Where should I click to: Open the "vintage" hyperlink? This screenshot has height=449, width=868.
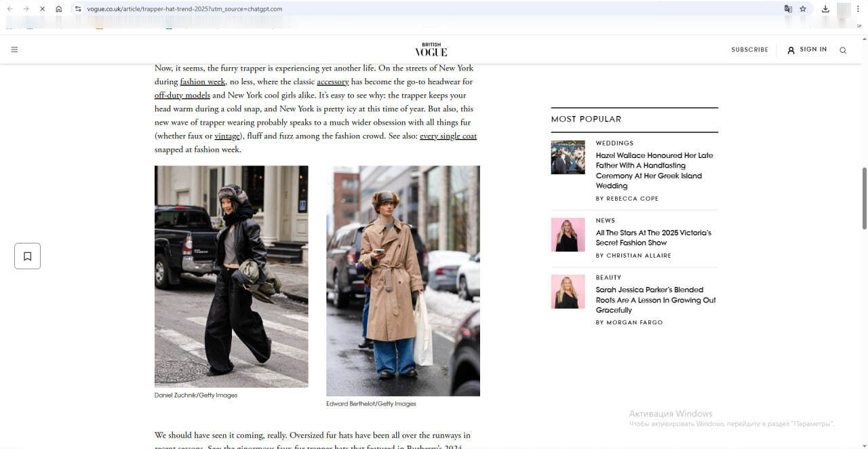227,136
